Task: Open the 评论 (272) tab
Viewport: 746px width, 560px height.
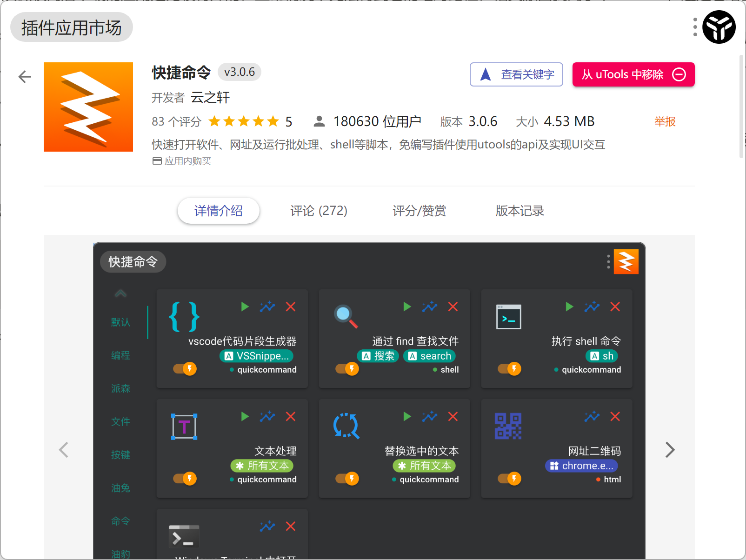Action: tap(319, 211)
